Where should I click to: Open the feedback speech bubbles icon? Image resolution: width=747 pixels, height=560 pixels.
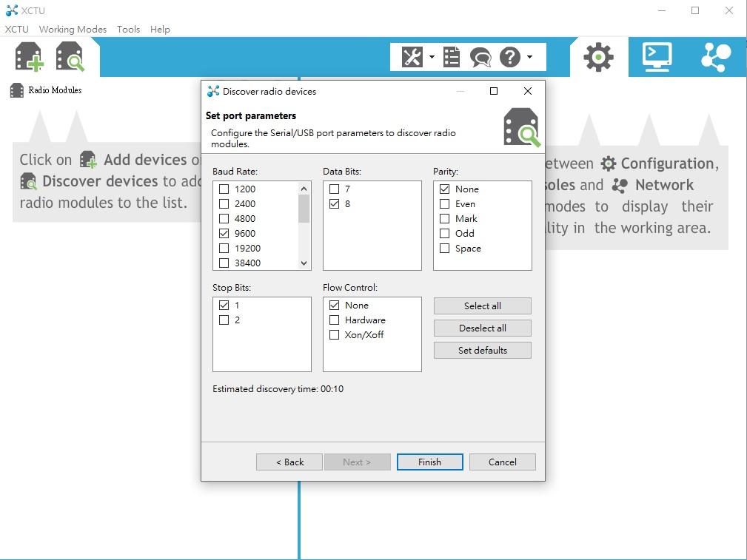tap(480, 58)
